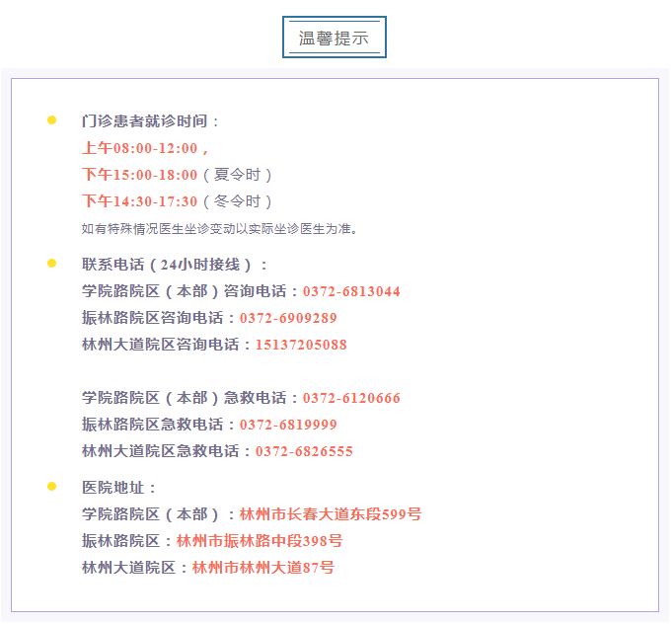Viewport: 672px width, 624px height.
Task: Click phone number 0372-6813044
Action: click(351, 291)
